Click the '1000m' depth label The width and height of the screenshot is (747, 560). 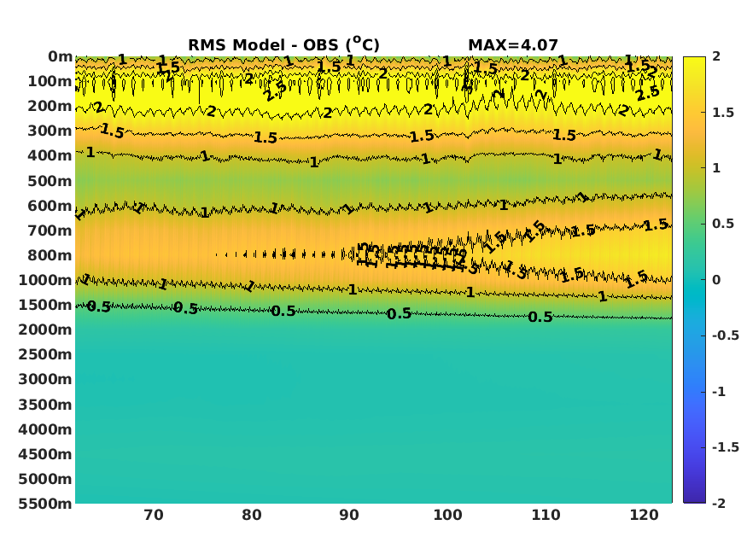click(x=45, y=280)
